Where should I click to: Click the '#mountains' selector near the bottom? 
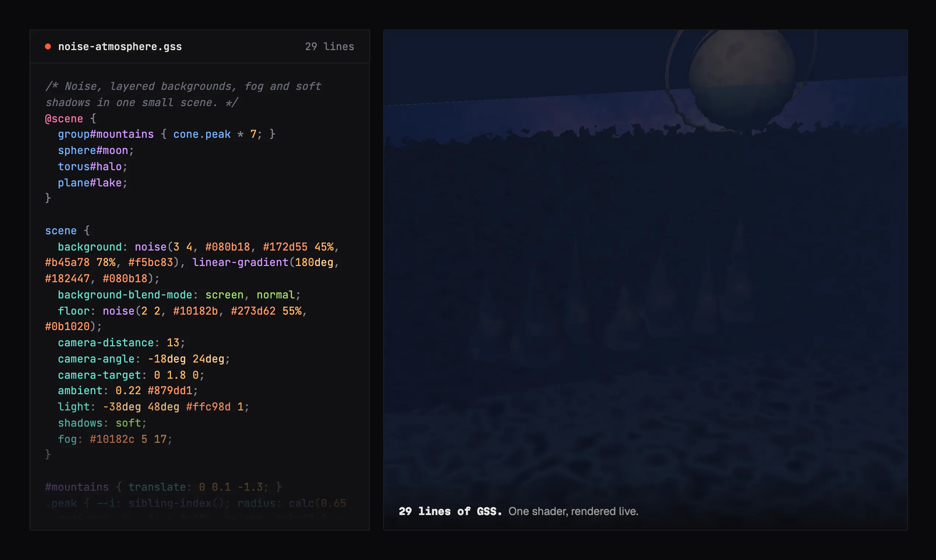(x=77, y=487)
